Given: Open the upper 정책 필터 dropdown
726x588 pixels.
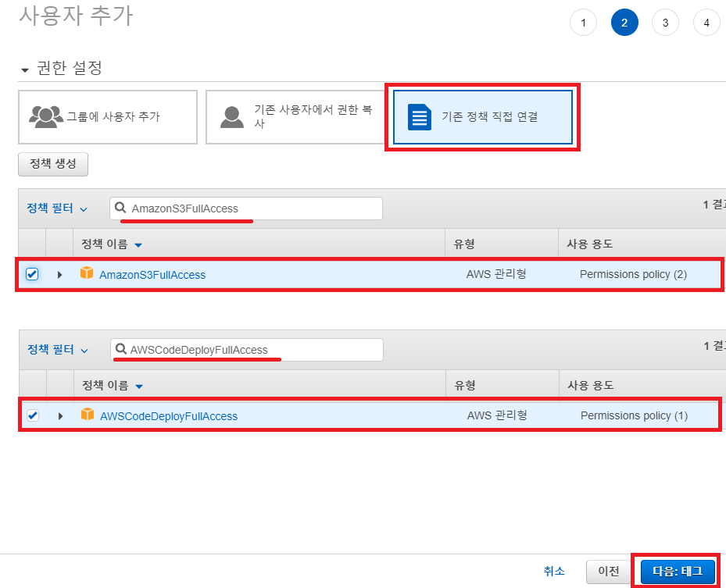Looking at the screenshot, I should 57,208.
